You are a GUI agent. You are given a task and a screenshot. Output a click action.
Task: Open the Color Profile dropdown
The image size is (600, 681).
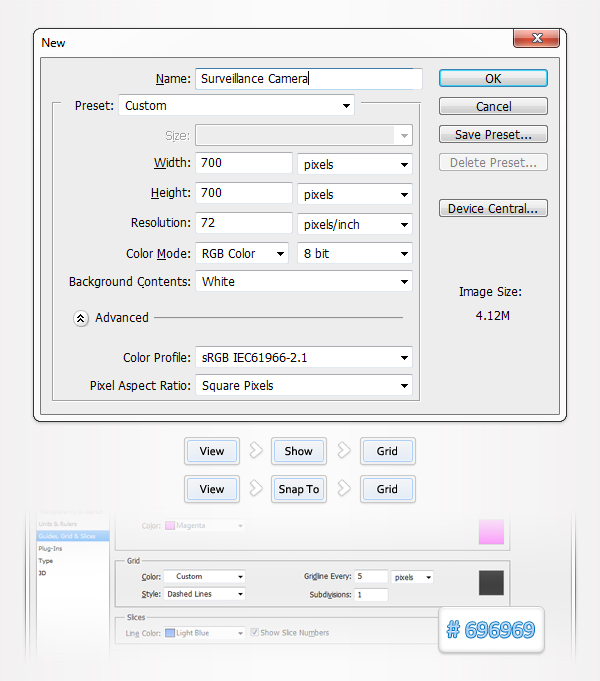coord(303,357)
